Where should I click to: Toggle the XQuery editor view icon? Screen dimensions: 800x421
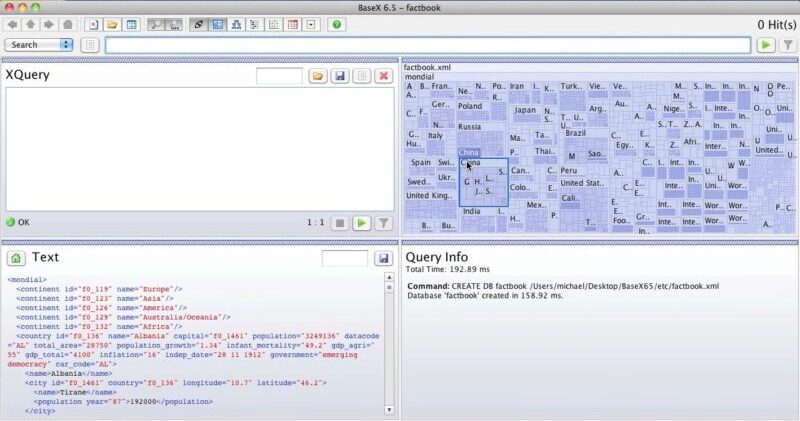click(x=198, y=24)
